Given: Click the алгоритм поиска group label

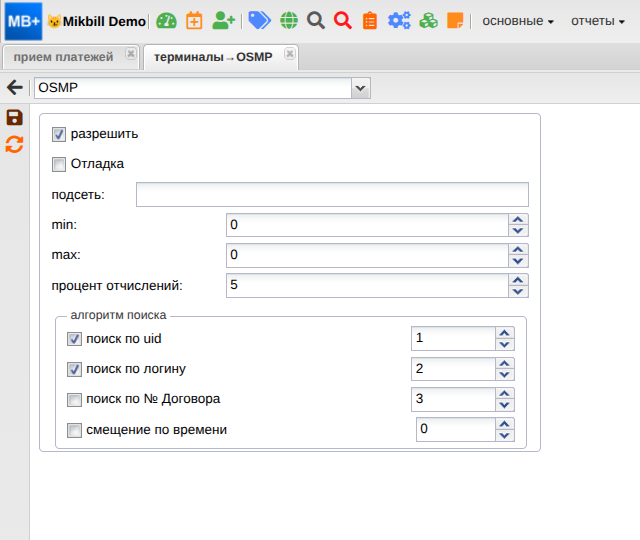Looking at the screenshot, I should coord(118,316).
